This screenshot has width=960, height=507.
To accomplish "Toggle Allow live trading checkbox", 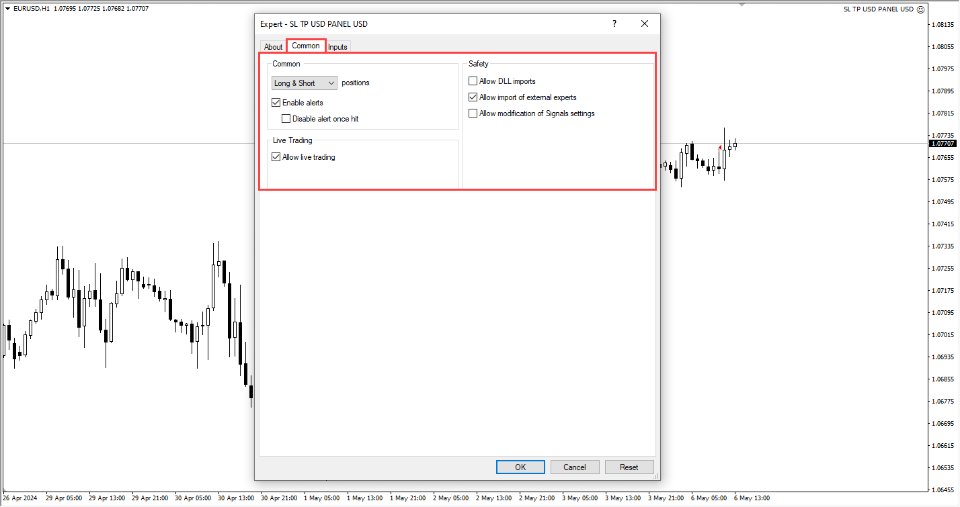I will point(276,157).
